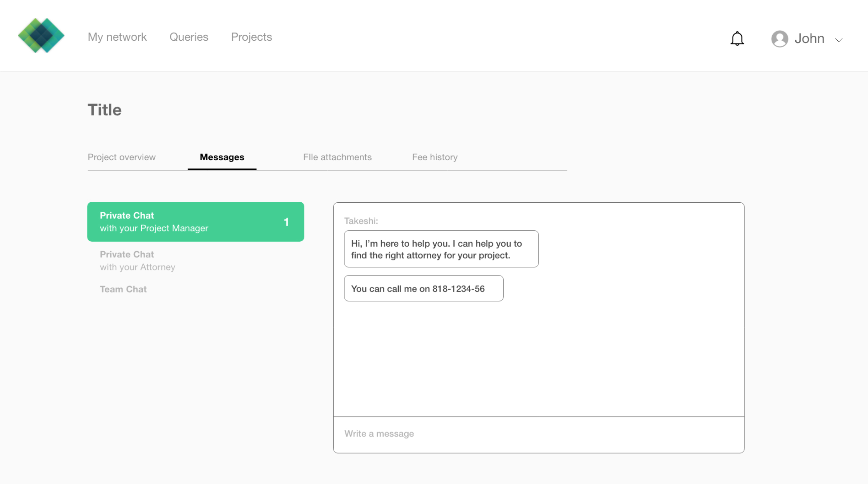Image resolution: width=868 pixels, height=484 pixels.
Task: Switch to Team Chat
Action: click(123, 289)
